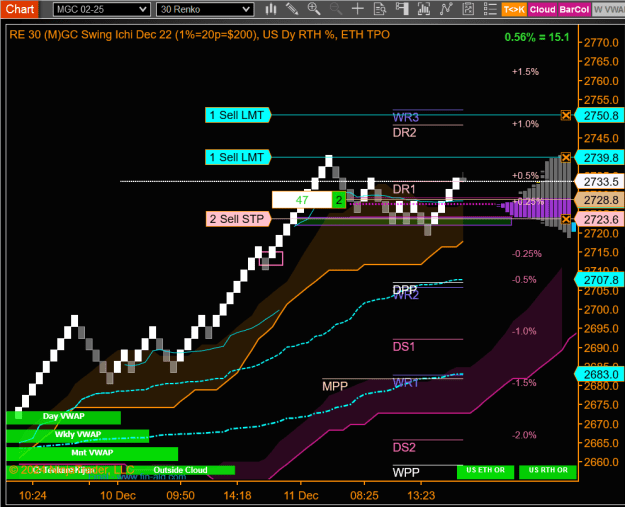The image size is (625, 507).
Task: Open the chart bar style selector icon
Action: (271, 9)
